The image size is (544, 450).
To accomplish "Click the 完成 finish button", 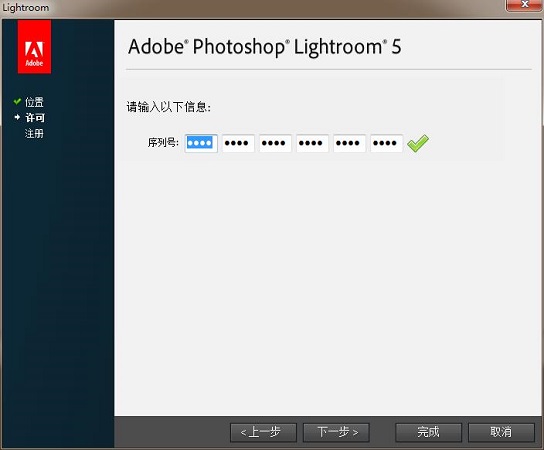I will pyautogui.click(x=428, y=432).
